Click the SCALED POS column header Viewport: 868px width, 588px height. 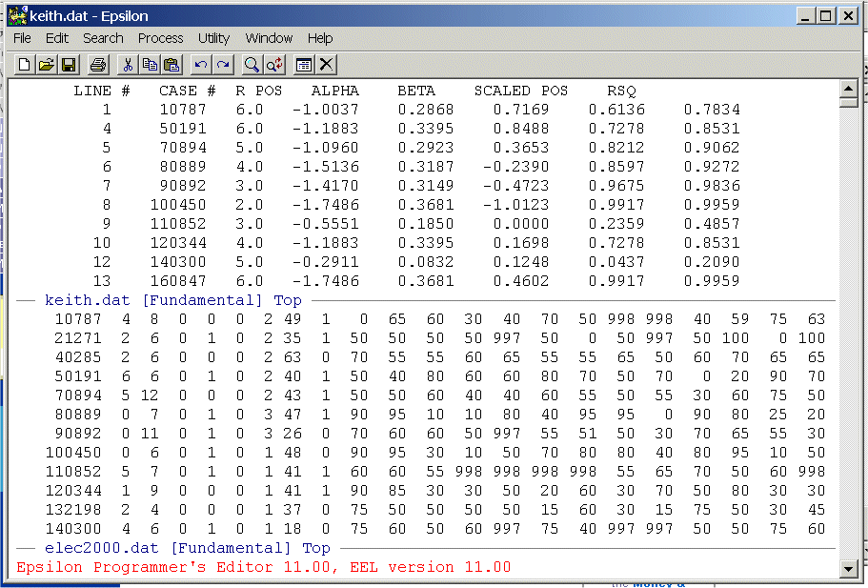coord(521,91)
